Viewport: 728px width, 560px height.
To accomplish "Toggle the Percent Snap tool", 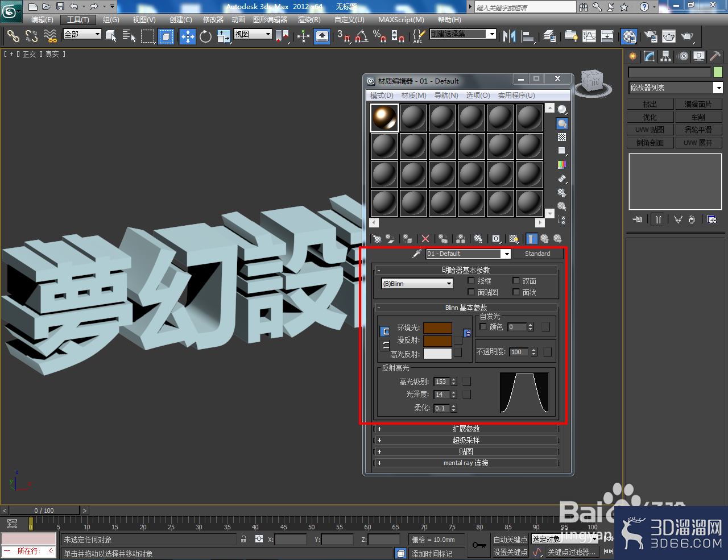I will [379, 36].
